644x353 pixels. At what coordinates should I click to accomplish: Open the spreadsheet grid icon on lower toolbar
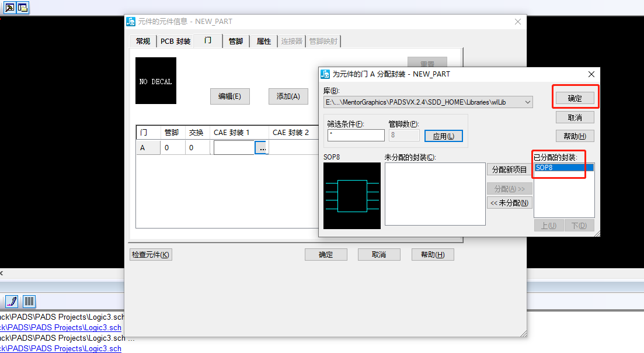pos(29,302)
